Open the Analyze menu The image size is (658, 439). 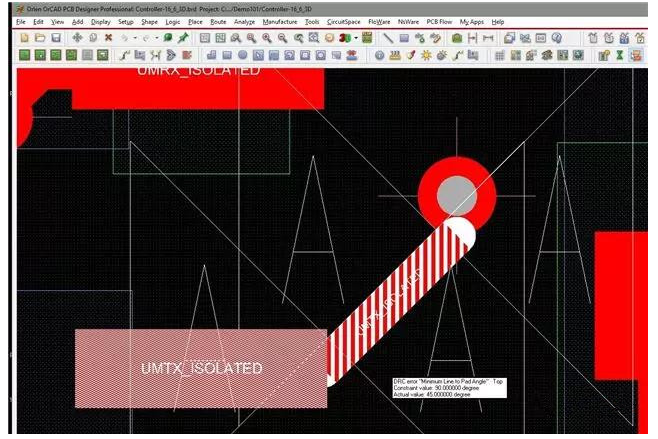point(244,22)
